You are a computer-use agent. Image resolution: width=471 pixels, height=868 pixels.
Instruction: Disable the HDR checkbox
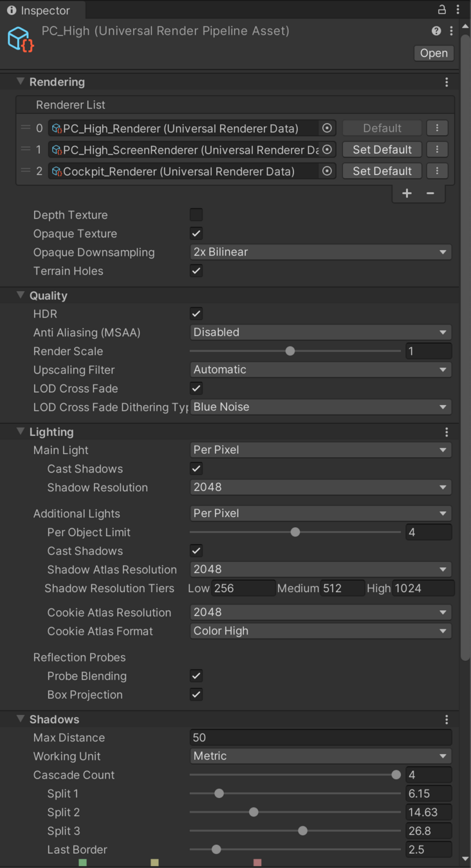click(x=196, y=314)
